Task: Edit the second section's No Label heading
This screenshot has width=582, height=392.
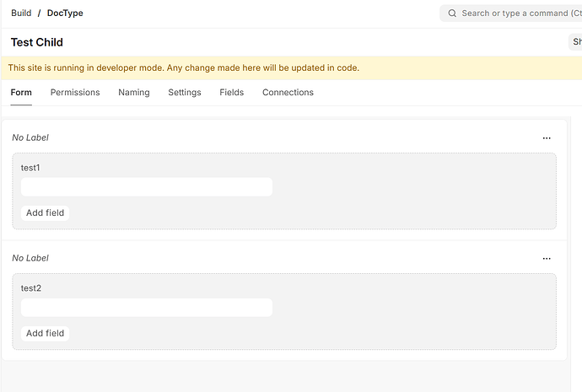Action: coord(31,258)
